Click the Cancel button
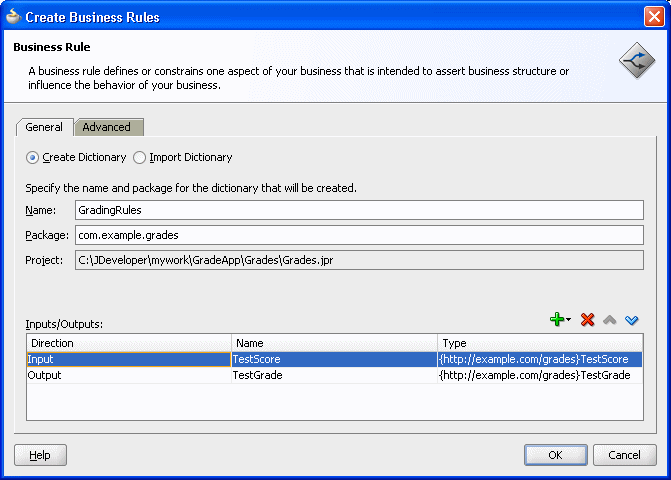This screenshot has height=480, width=671. (624, 455)
